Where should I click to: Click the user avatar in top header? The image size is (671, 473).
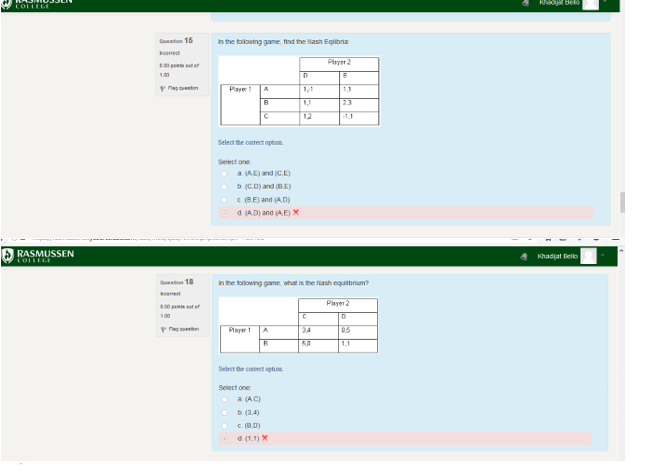click(591, 4)
